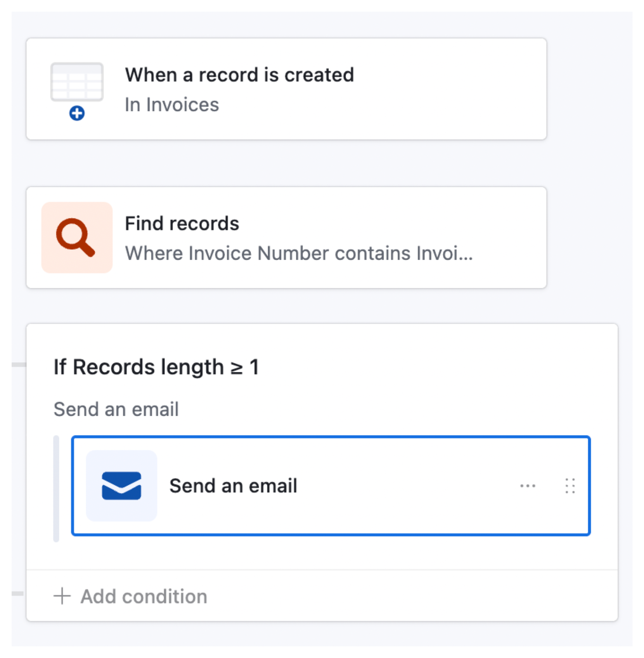The image size is (644, 658).
Task: Open the When a record is created trigger step
Action: click(x=286, y=88)
